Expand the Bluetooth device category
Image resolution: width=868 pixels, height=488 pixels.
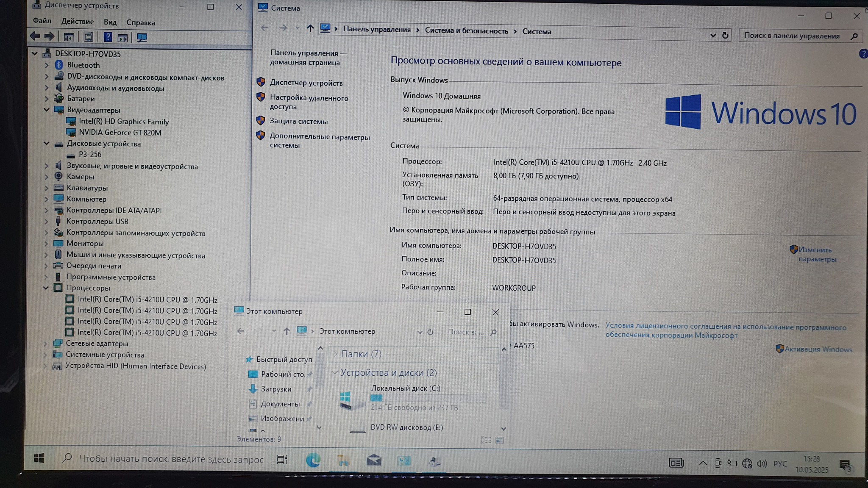[47, 65]
